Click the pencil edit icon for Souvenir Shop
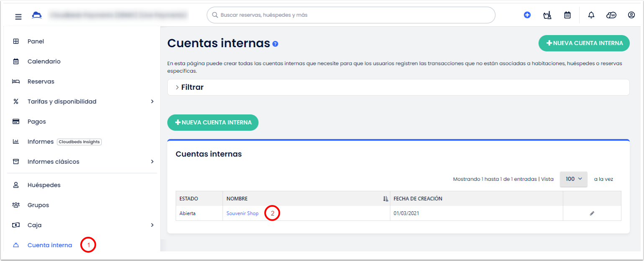This screenshot has width=644, height=261. [592, 213]
